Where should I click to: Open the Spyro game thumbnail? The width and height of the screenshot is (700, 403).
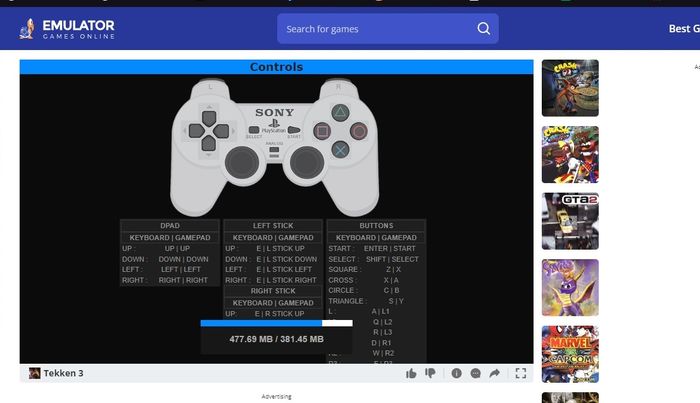(x=570, y=287)
